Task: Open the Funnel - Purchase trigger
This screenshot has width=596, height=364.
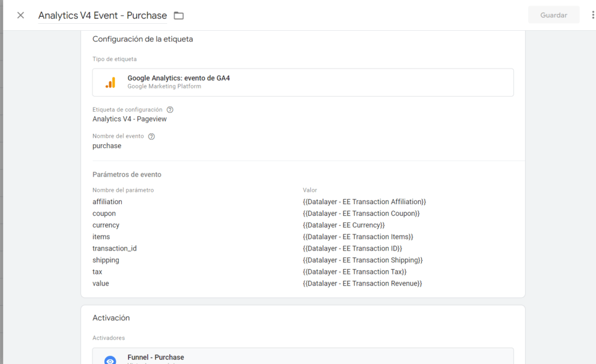Action: pyautogui.click(x=303, y=356)
